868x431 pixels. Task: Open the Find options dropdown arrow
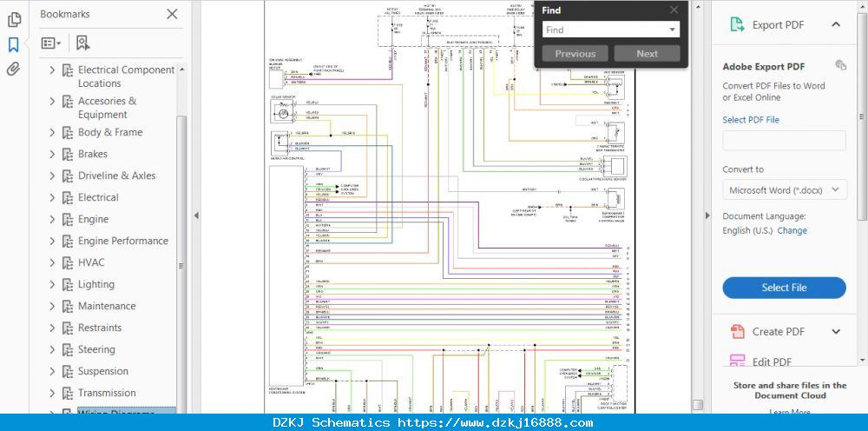tap(673, 30)
